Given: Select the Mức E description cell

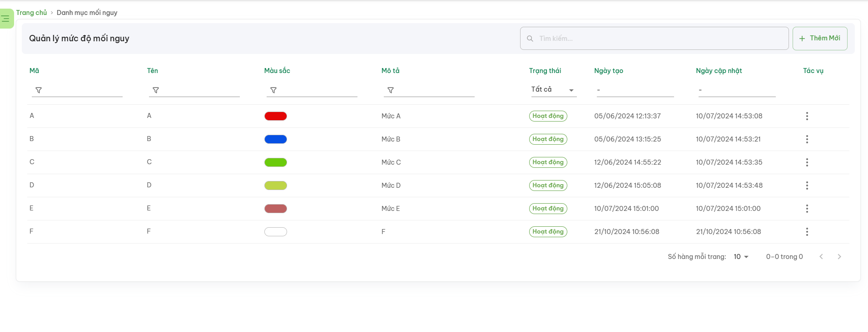Looking at the screenshot, I should point(391,209).
